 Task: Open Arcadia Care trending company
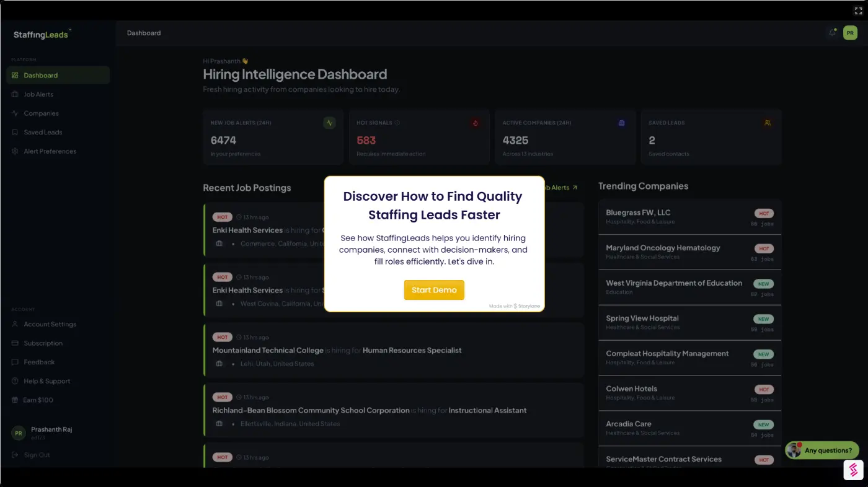tap(689, 429)
